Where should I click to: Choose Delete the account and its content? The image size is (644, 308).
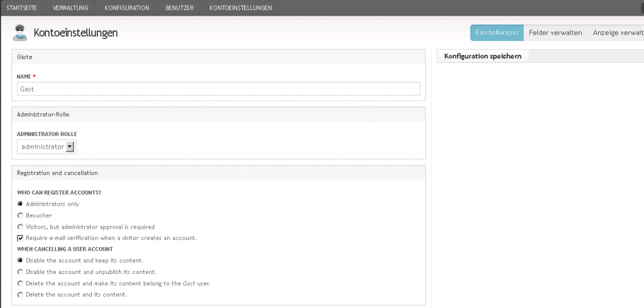pyautogui.click(x=20, y=294)
